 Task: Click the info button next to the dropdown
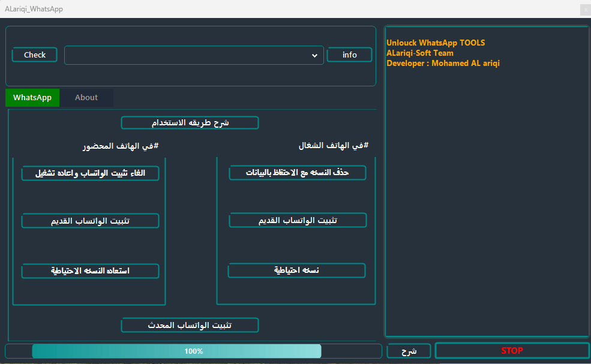[x=349, y=55]
